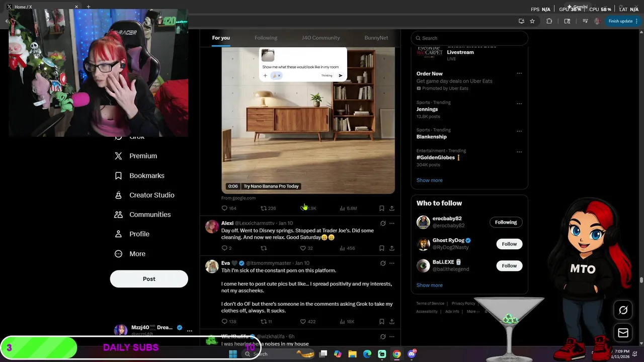Image resolution: width=644 pixels, height=362 pixels.
Task: Open a new Chrome tab
Action: click(89, 7)
